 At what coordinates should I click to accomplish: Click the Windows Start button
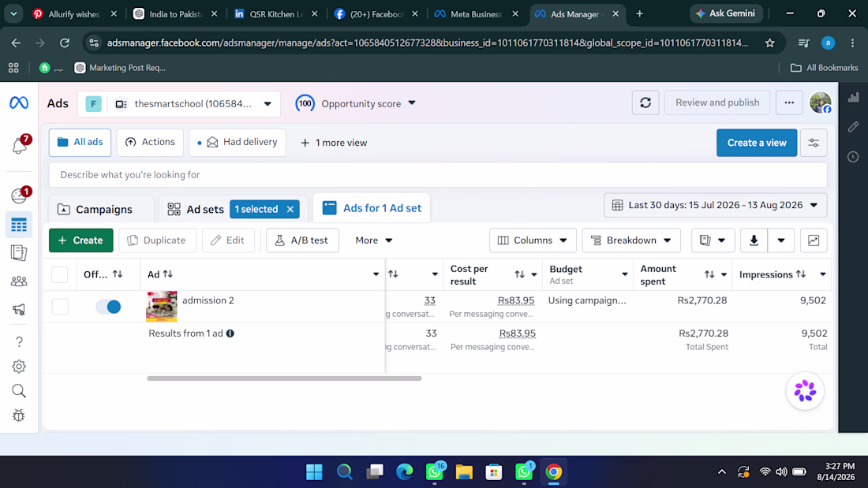pyautogui.click(x=314, y=472)
